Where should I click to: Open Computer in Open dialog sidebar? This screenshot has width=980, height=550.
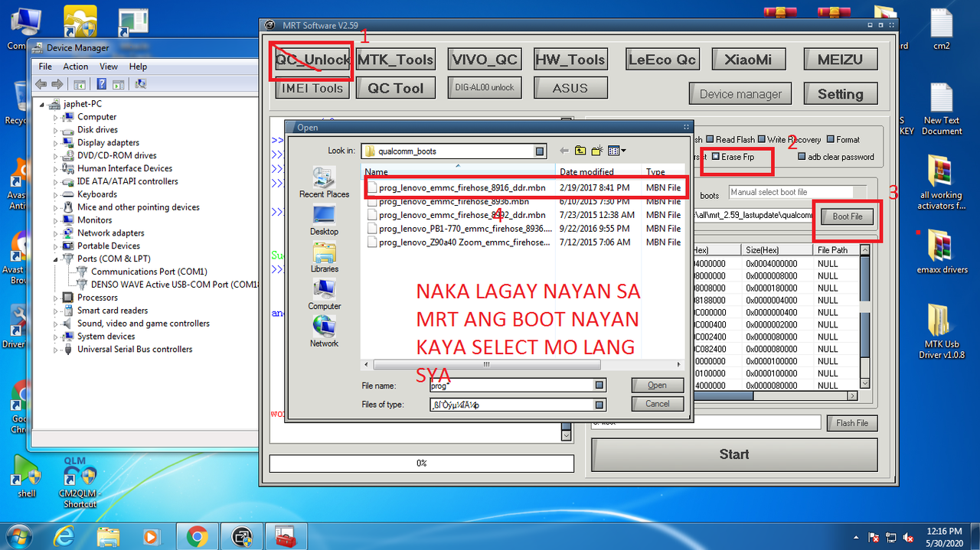[x=324, y=295]
